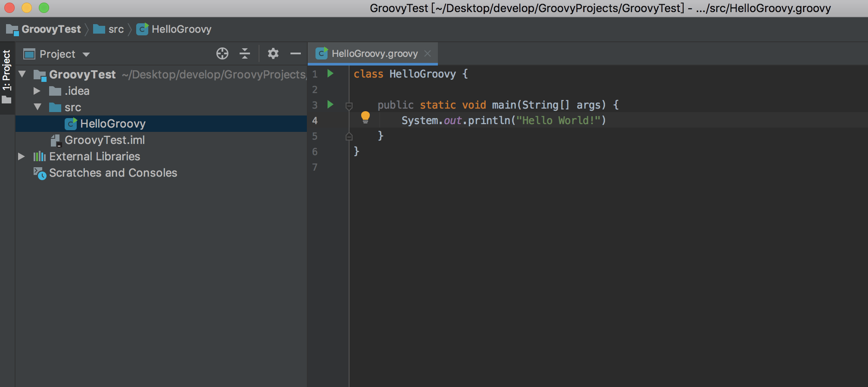
Task: Click the GroovyTest root project label
Action: pos(82,75)
